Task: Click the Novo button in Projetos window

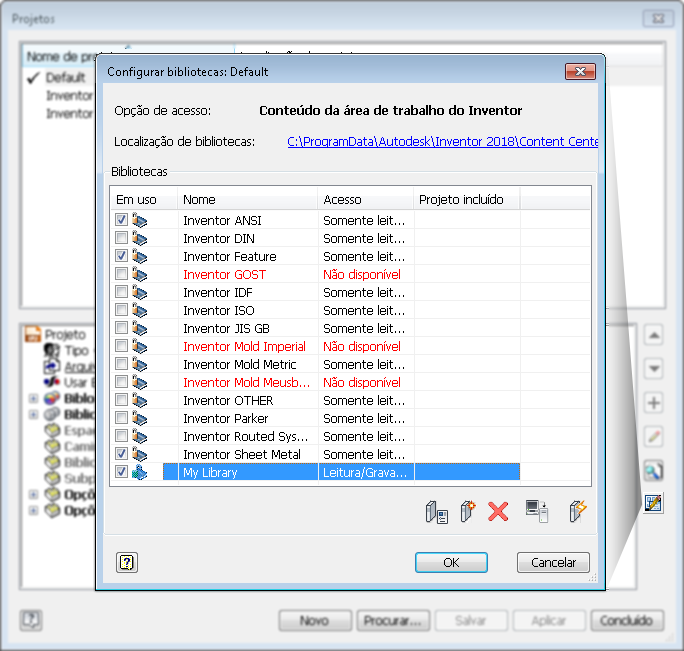Action: click(315, 620)
